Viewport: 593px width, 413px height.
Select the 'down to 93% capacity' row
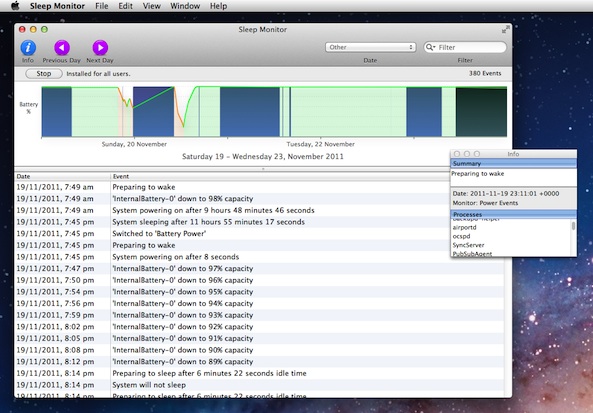click(x=259, y=315)
